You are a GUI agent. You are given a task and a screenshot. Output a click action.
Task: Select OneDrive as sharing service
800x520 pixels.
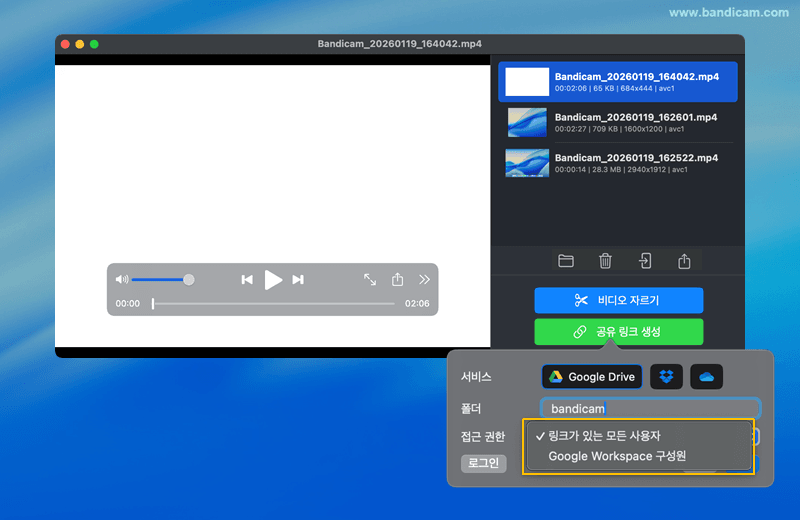(706, 377)
